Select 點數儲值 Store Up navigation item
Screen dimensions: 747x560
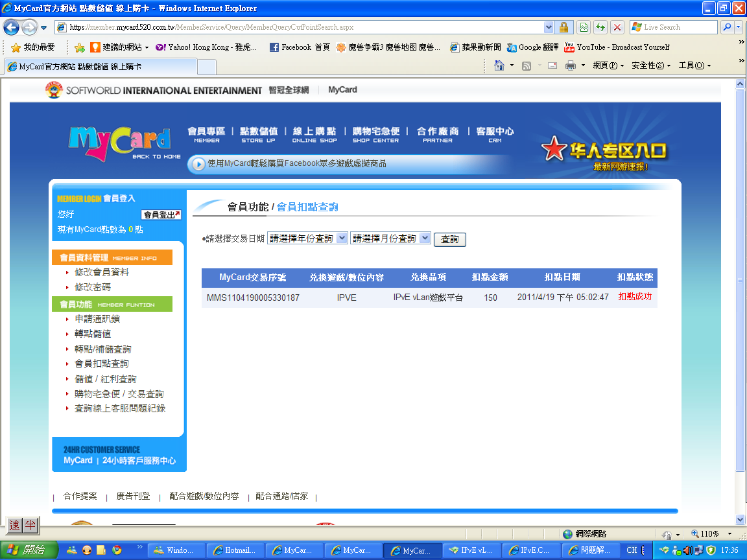click(x=258, y=134)
